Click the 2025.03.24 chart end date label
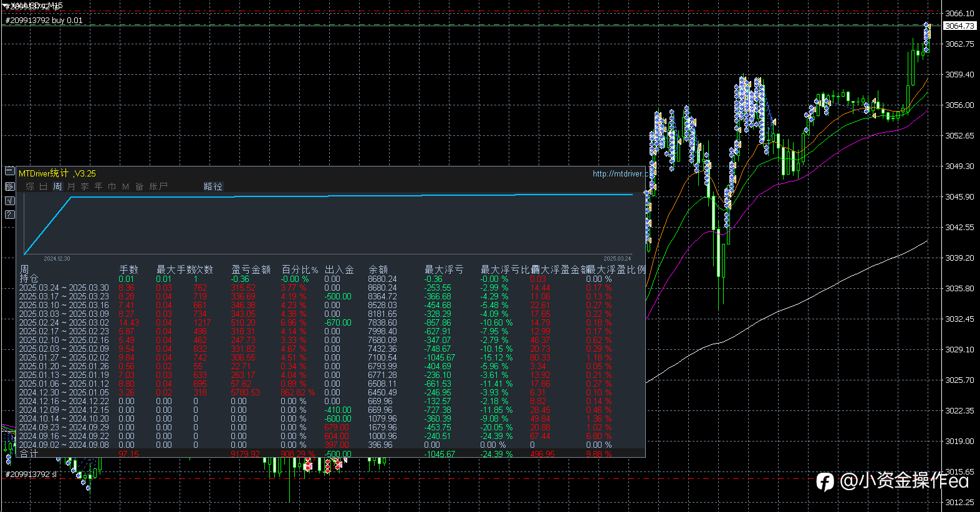980x512 pixels. 617,258
